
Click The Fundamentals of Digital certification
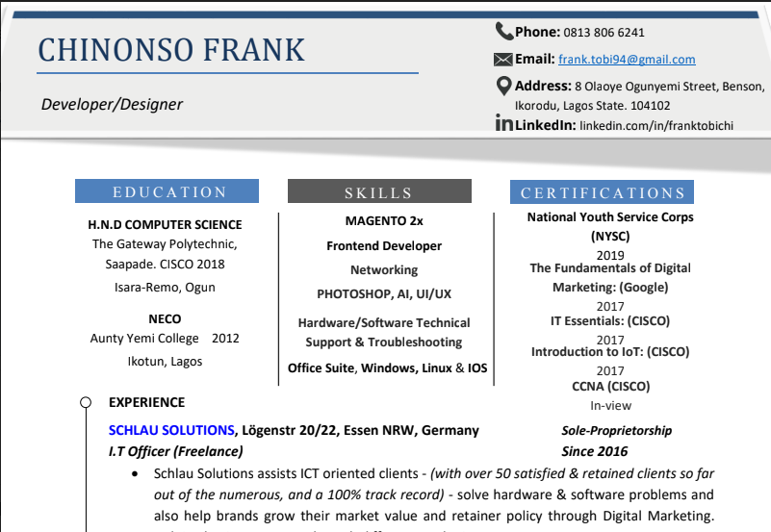click(x=610, y=268)
